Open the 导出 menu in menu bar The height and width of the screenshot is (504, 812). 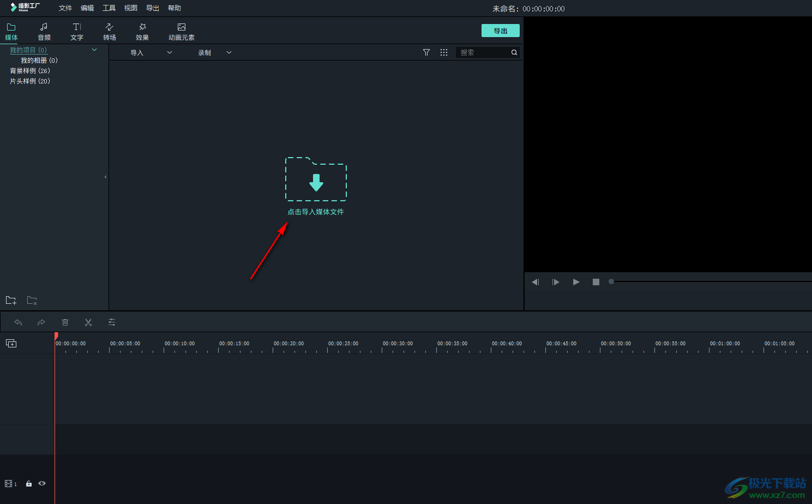point(153,8)
